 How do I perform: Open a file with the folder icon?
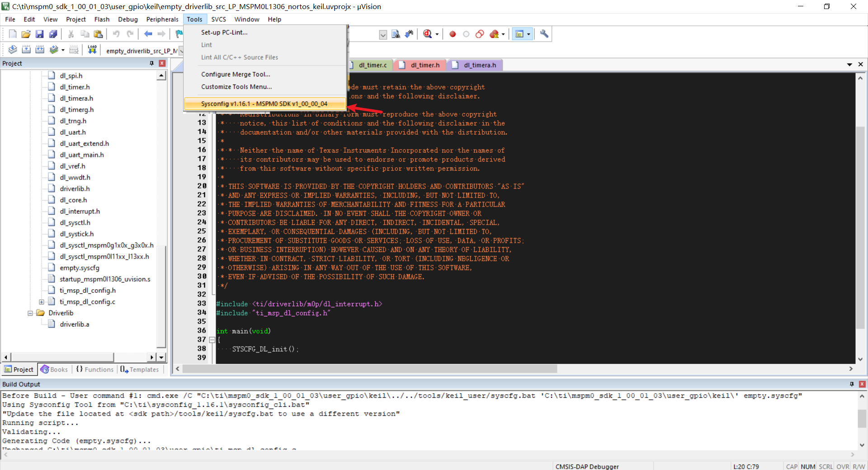point(26,34)
